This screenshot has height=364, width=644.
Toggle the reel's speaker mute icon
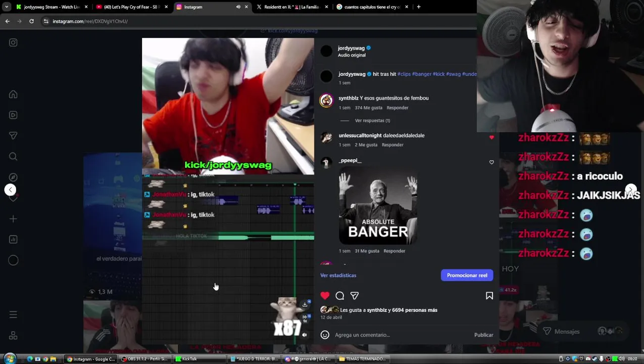coord(304,335)
